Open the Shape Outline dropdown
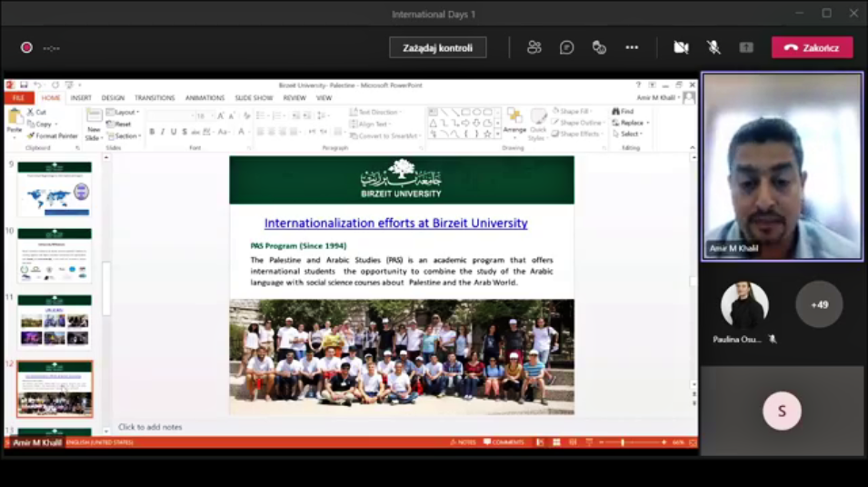This screenshot has width=868, height=487. [x=578, y=123]
